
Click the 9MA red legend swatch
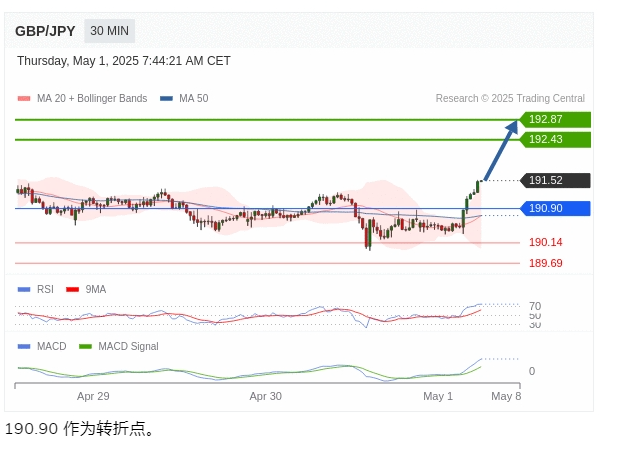pyautogui.click(x=72, y=289)
